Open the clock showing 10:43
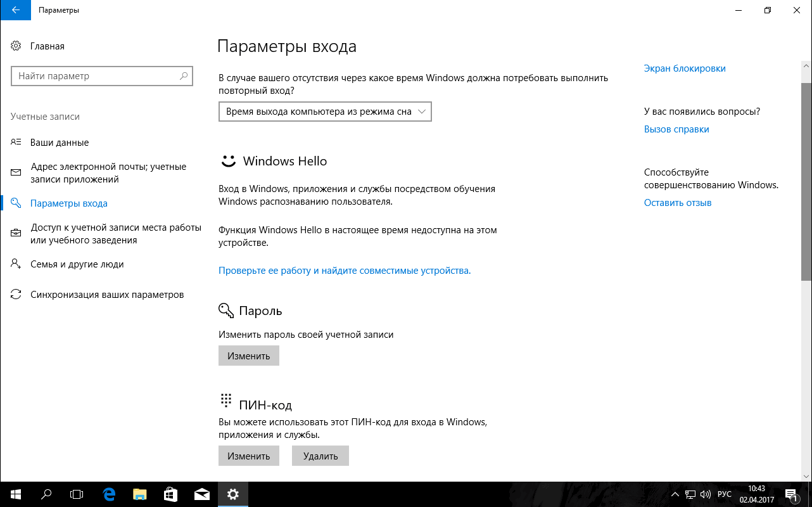 (x=756, y=494)
